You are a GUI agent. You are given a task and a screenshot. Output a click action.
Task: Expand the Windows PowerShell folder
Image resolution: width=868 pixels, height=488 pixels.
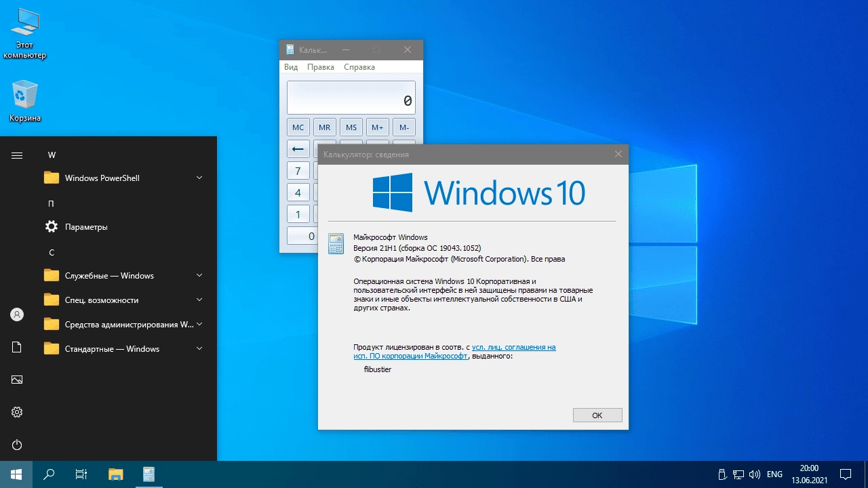tap(125, 178)
